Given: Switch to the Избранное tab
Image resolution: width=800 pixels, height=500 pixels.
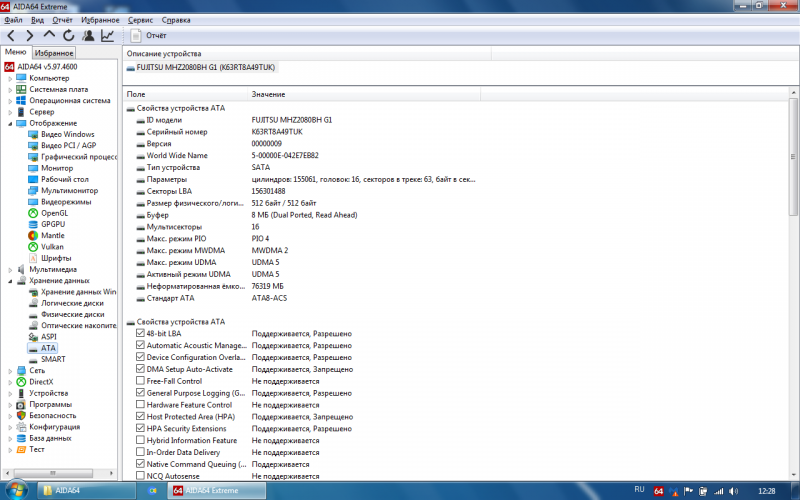Looking at the screenshot, I should tap(54, 53).
